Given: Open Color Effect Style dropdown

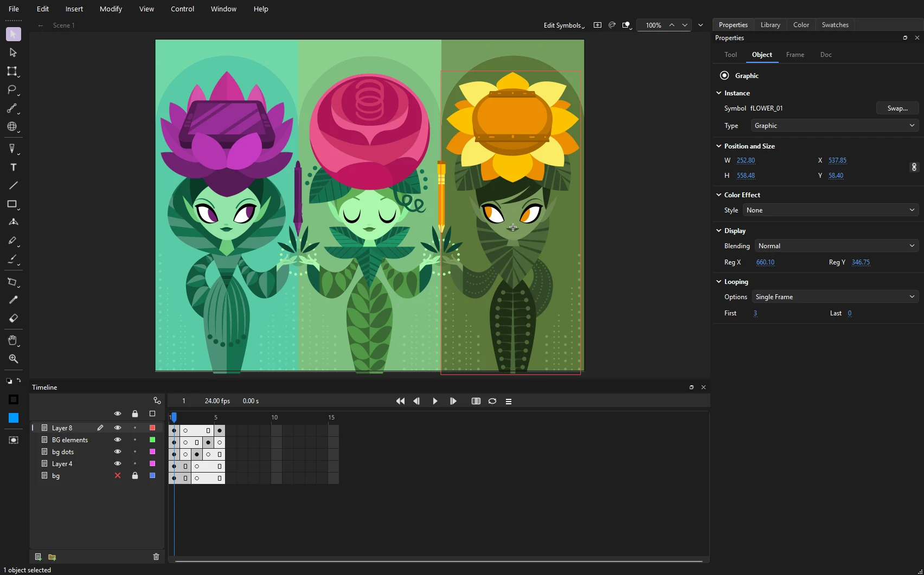Looking at the screenshot, I should (831, 210).
